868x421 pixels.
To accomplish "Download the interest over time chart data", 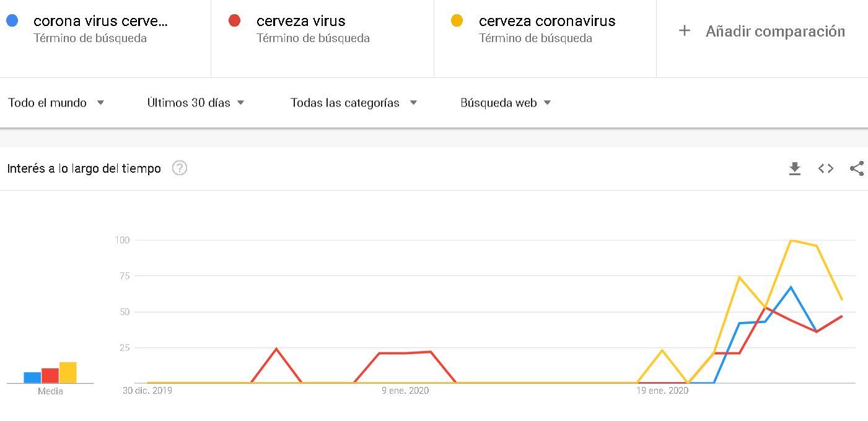I will (795, 168).
